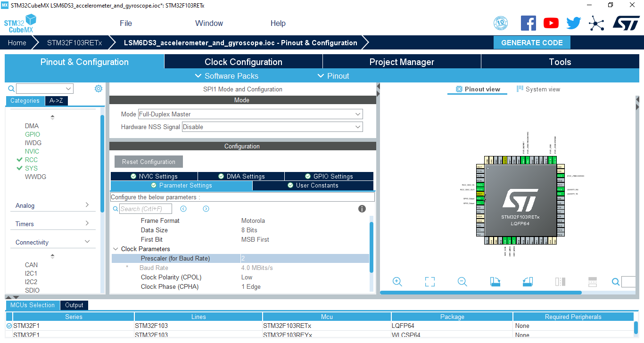Screen dimensions: 644x343
Task: Click the pinout pin search field
Action: pos(629,282)
